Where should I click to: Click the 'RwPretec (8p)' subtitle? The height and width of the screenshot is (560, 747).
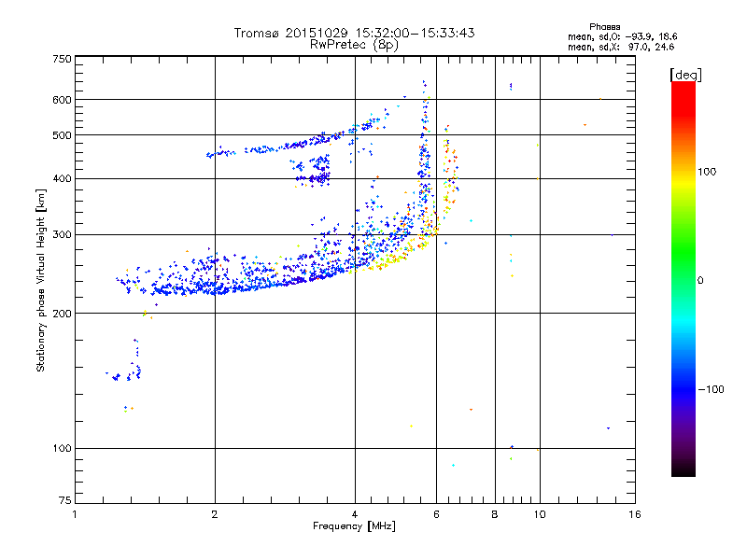[354, 45]
